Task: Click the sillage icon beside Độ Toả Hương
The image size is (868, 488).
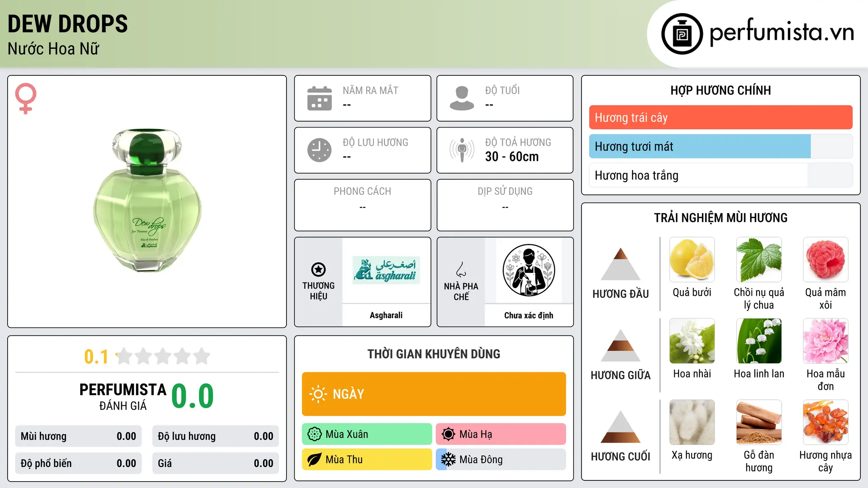Action: 462,150
